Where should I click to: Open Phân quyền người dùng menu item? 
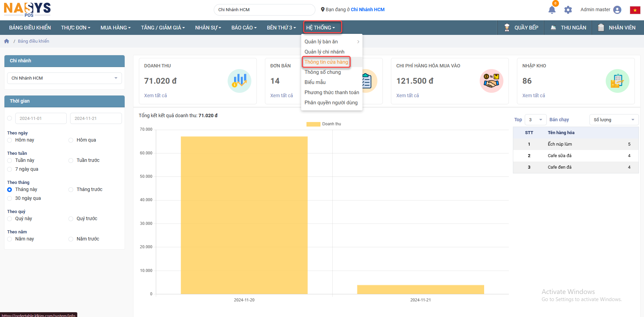pyautogui.click(x=332, y=103)
